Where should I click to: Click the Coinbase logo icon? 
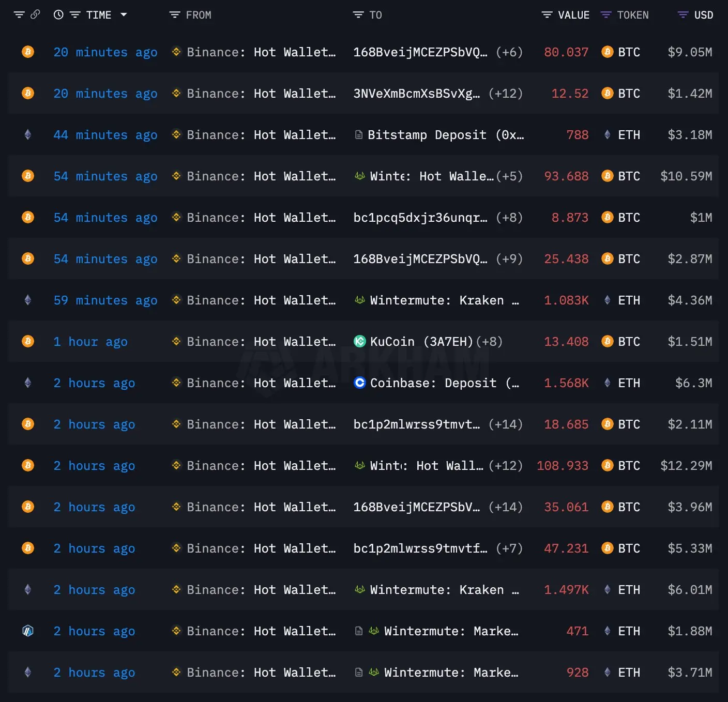(x=360, y=383)
